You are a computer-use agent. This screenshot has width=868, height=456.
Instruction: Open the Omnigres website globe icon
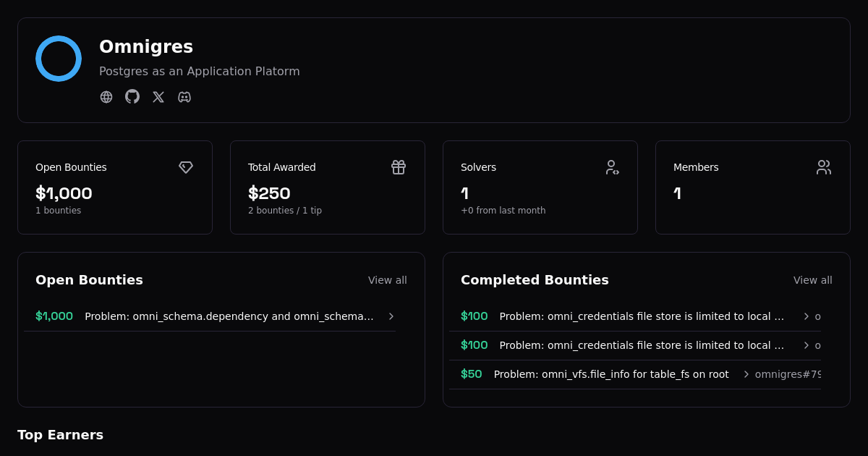pos(106,97)
